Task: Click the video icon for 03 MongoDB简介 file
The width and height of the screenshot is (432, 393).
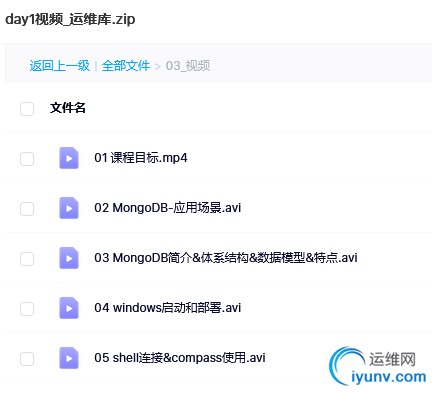Action: click(69, 258)
